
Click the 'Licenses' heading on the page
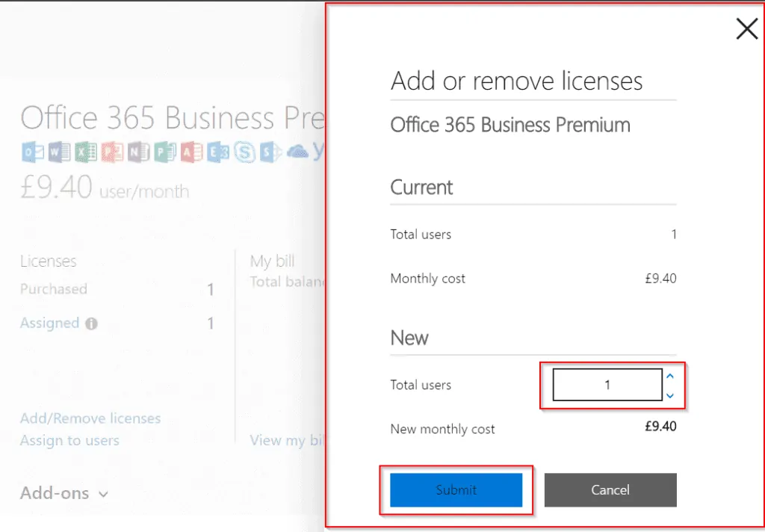[x=49, y=261]
